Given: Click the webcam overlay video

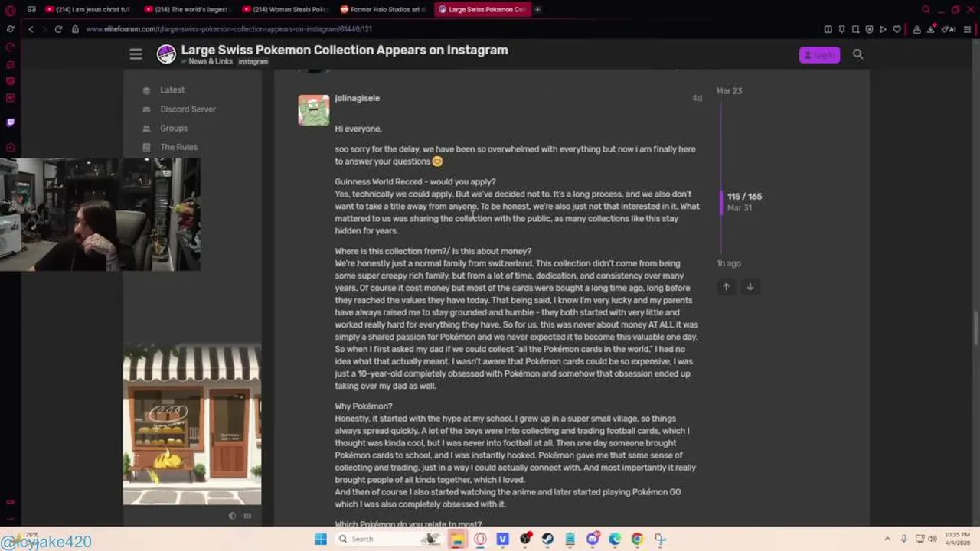Looking at the screenshot, I should (x=100, y=214).
